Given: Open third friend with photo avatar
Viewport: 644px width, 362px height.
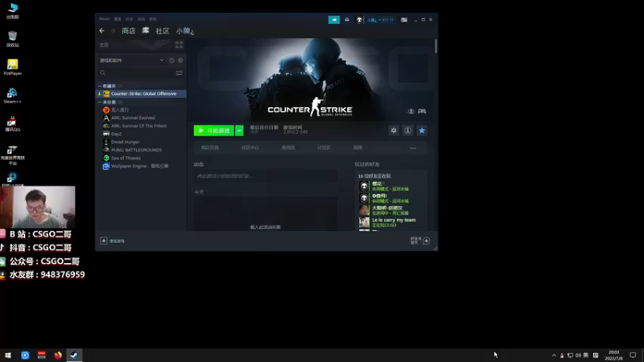Looking at the screenshot, I should tap(390, 210).
